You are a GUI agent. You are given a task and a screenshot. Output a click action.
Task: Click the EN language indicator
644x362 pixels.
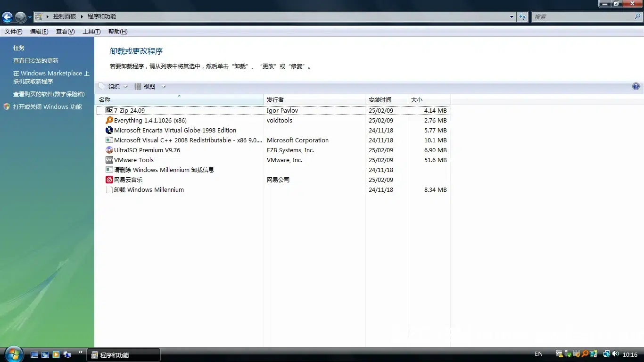[538, 354]
